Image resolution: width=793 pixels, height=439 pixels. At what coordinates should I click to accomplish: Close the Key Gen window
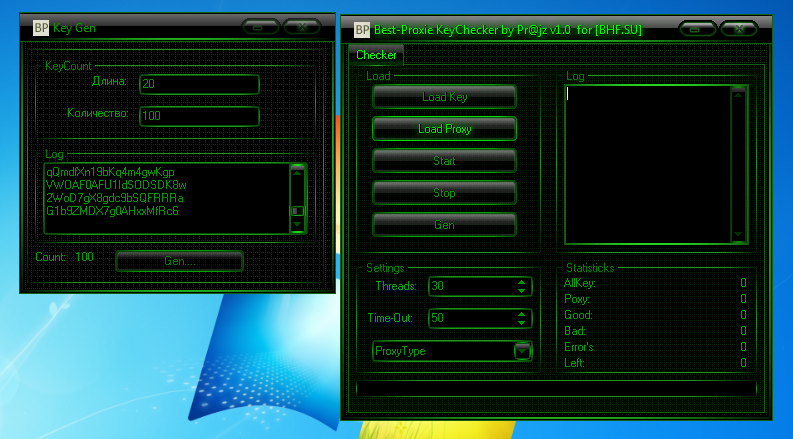(x=302, y=27)
